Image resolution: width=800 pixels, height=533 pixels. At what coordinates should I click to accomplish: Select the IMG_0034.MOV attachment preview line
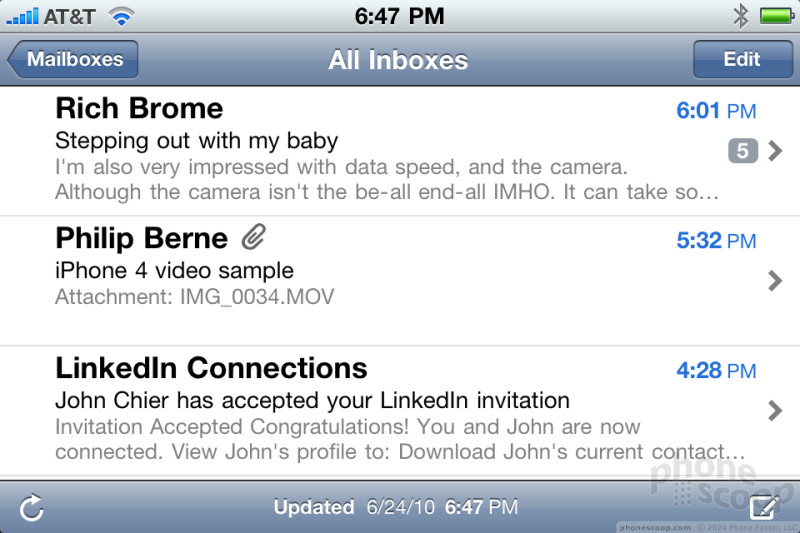194,297
